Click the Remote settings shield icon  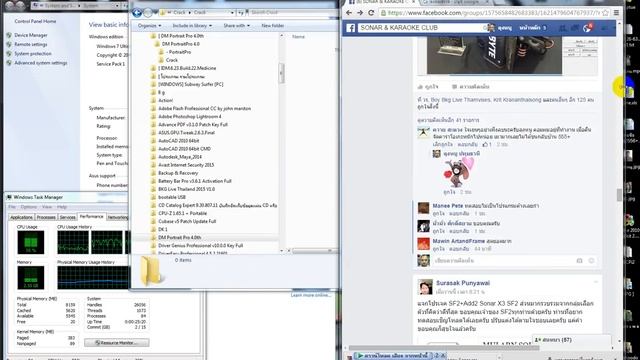tap(9, 44)
